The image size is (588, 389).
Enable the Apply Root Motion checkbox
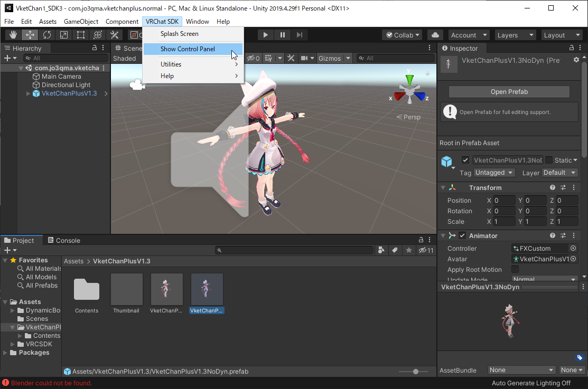[x=515, y=270]
